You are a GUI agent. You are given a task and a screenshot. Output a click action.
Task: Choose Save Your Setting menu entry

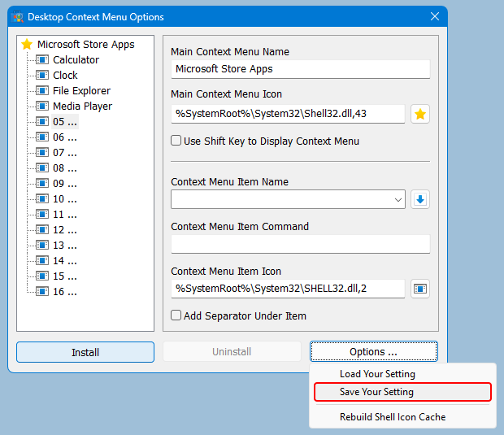click(x=377, y=392)
